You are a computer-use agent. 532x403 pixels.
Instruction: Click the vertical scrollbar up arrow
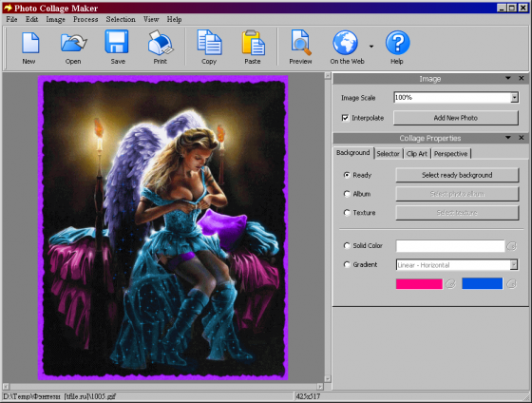(x=328, y=76)
